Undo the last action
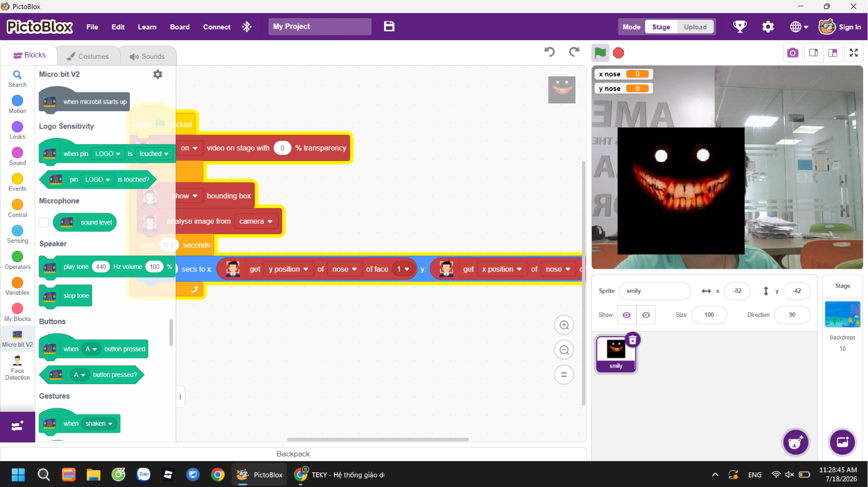 click(549, 52)
